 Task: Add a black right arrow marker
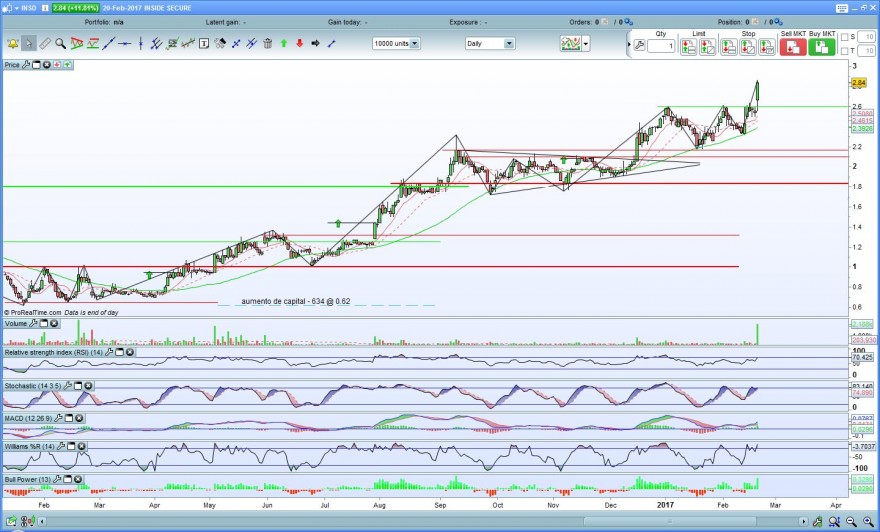(x=315, y=43)
